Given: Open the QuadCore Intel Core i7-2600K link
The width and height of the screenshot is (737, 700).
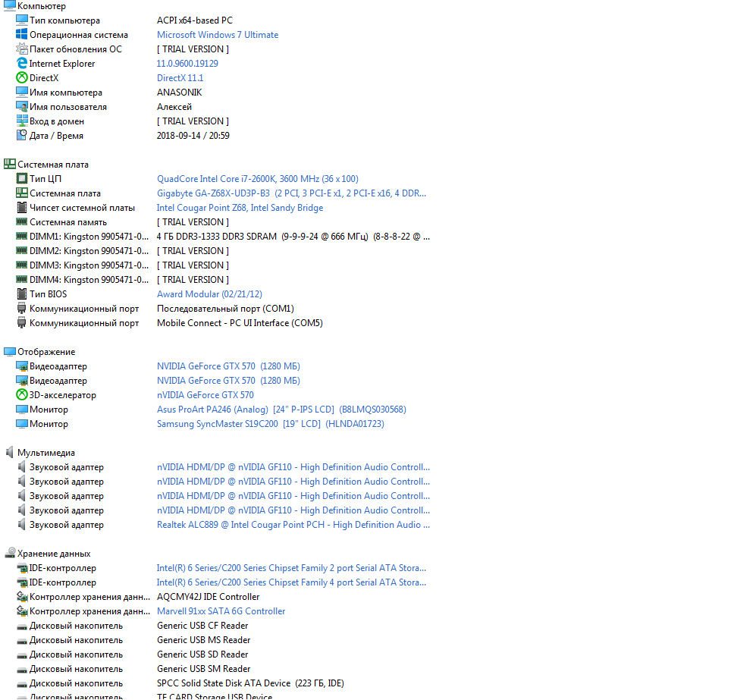Looking at the screenshot, I should pyautogui.click(x=258, y=179).
